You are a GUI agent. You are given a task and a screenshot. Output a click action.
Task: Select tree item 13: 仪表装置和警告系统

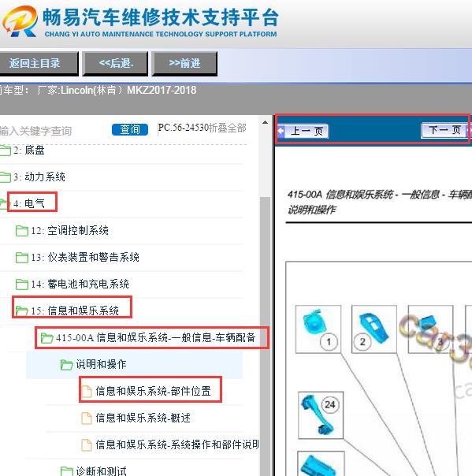[85, 257]
